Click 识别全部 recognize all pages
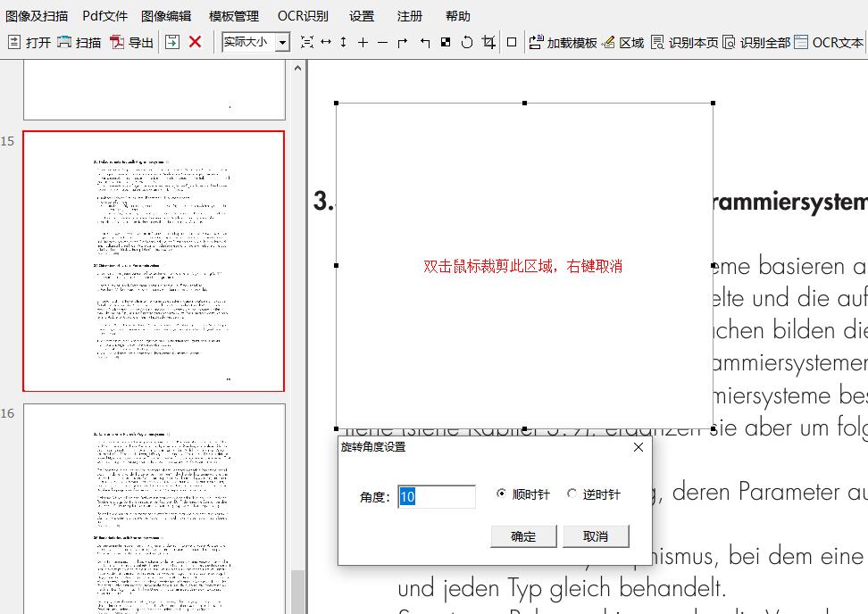This screenshot has width=868, height=614. point(756,42)
